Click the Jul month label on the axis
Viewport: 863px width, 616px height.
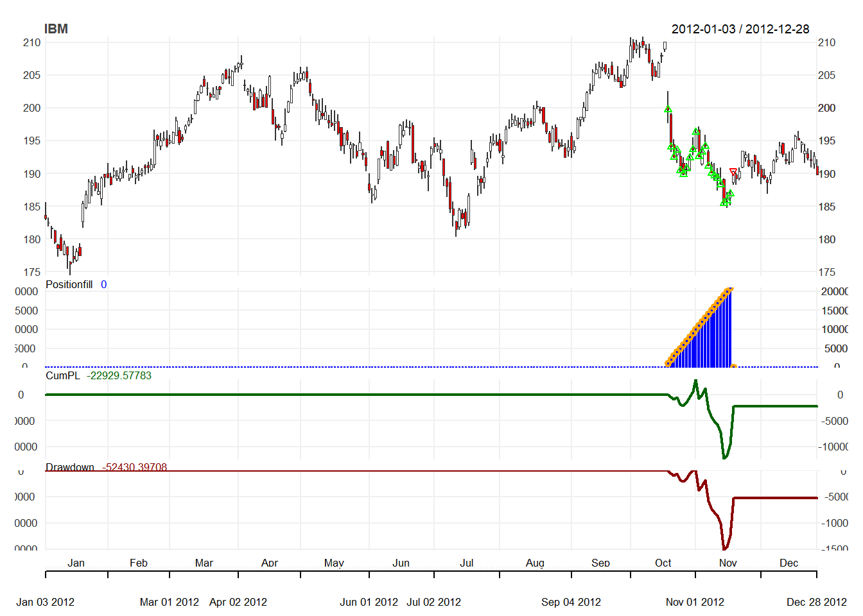(466, 563)
